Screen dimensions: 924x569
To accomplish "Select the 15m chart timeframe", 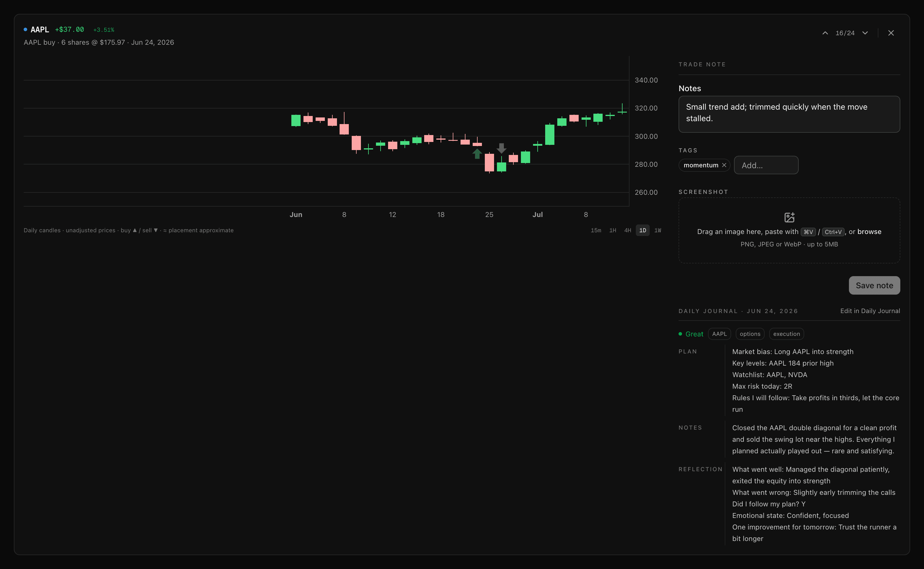I will pyautogui.click(x=596, y=230).
